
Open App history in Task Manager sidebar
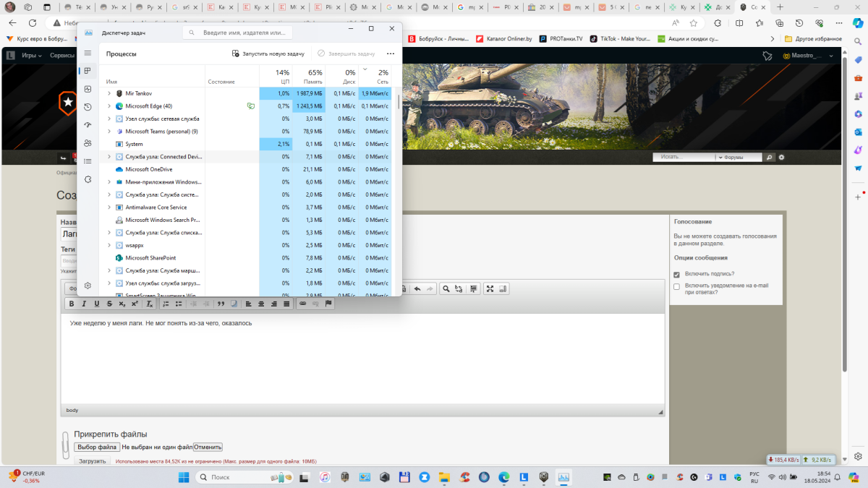pyautogui.click(x=88, y=107)
